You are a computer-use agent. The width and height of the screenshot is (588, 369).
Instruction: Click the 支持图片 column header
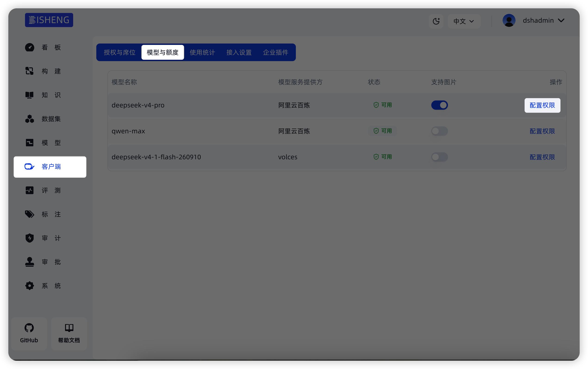[444, 82]
